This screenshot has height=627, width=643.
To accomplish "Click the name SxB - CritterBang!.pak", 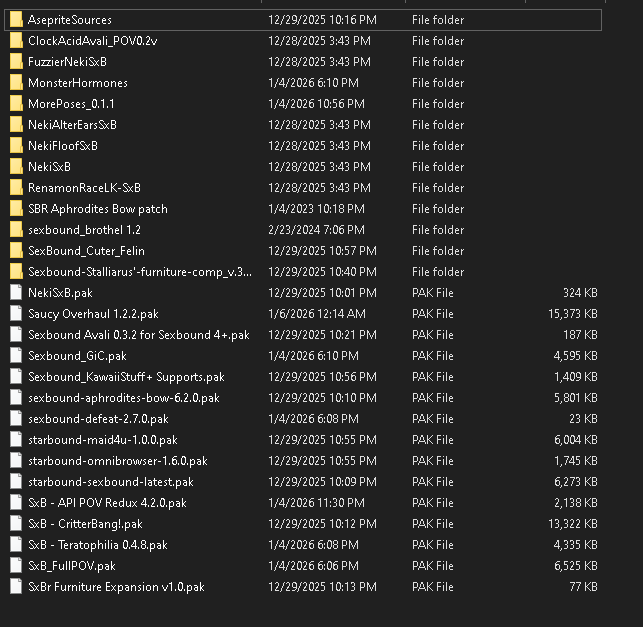I will click(x=85, y=524).
